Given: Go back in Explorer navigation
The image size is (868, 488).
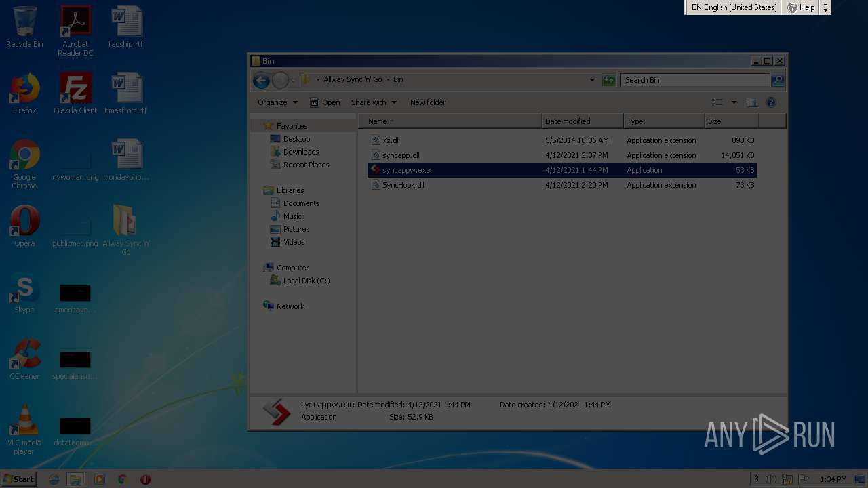Looking at the screenshot, I should point(261,80).
